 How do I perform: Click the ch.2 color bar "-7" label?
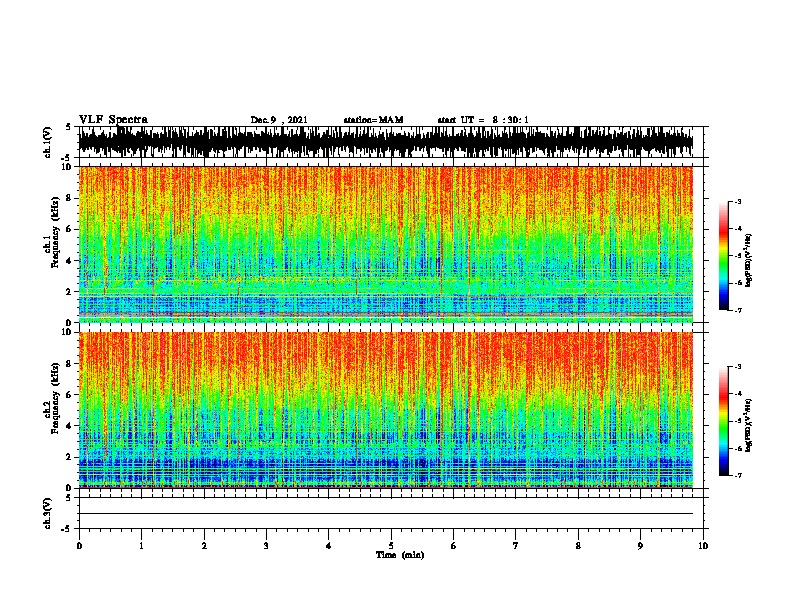point(738,476)
